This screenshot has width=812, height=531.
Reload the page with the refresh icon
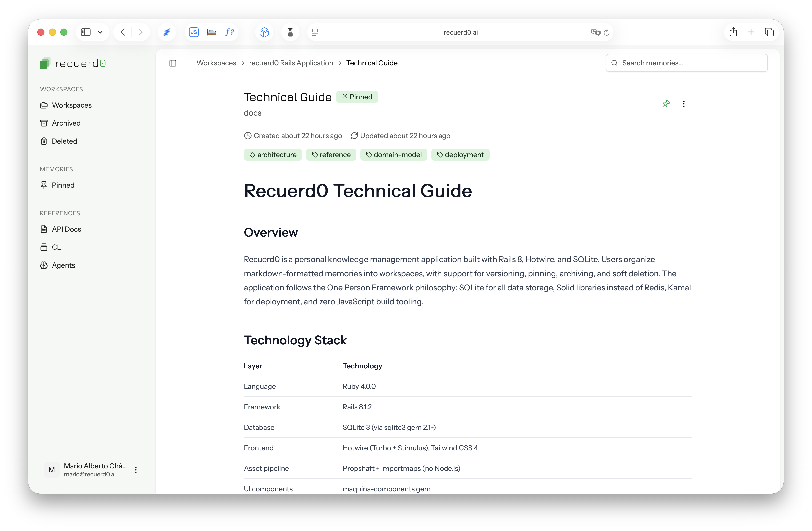click(x=607, y=32)
